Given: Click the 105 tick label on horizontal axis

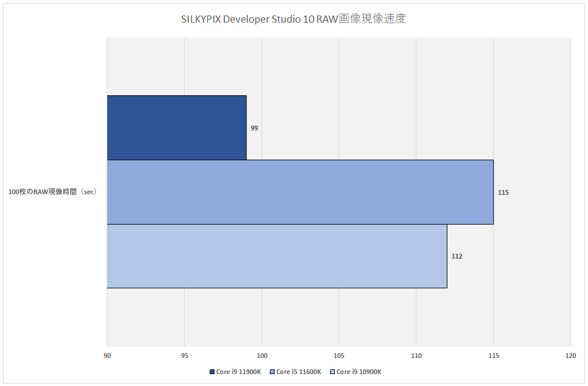Looking at the screenshot, I should coord(338,356).
